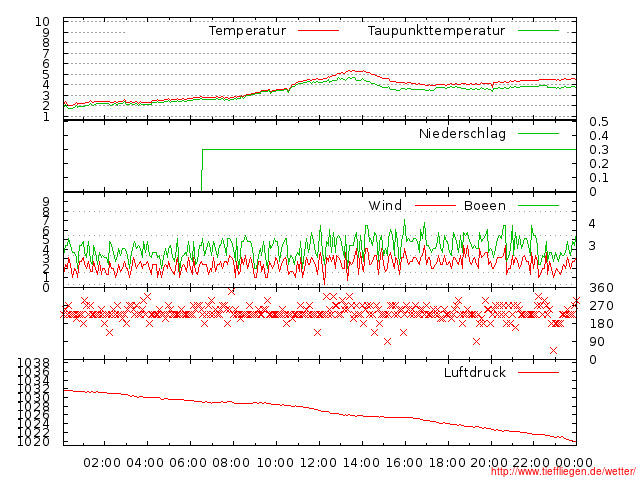This screenshot has width=640, height=480.
Task: Select the Taupunkttemperatur legend label
Action: (436, 31)
